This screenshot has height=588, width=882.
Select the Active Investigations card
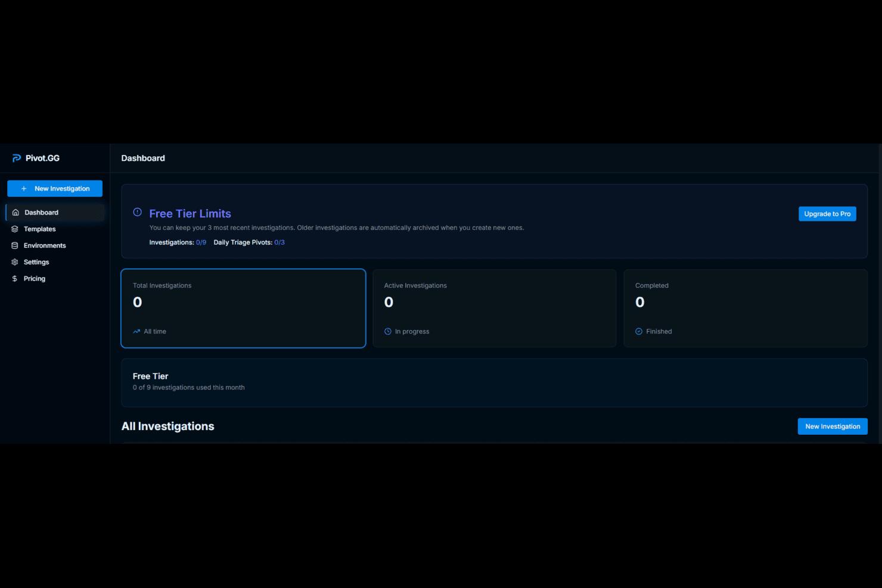[494, 308]
